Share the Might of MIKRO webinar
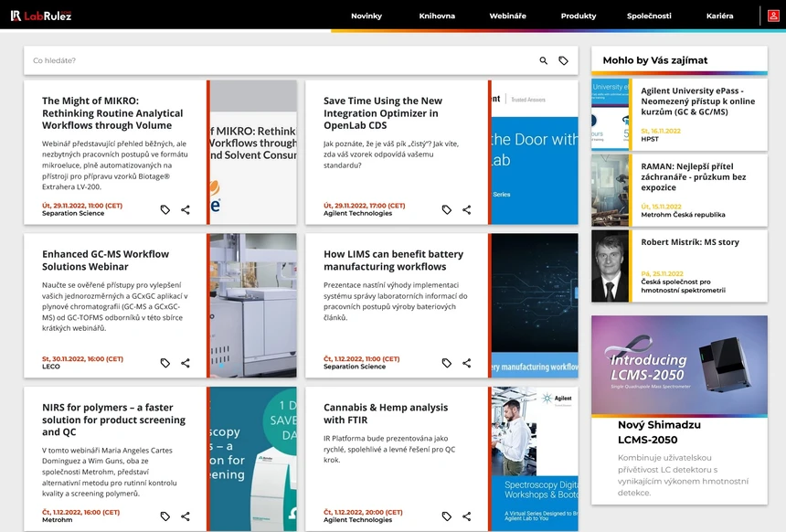The height and width of the screenshot is (532, 786). 186,209
